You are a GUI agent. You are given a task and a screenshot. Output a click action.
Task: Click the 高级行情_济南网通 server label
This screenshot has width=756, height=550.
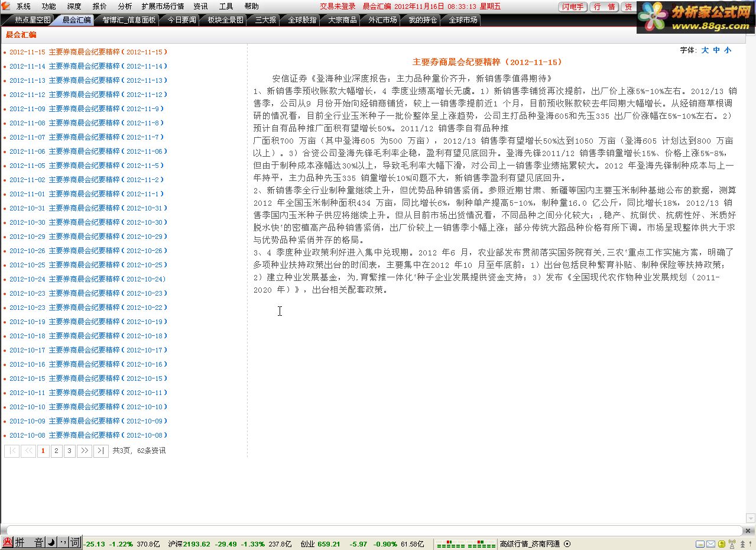[x=530, y=544]
